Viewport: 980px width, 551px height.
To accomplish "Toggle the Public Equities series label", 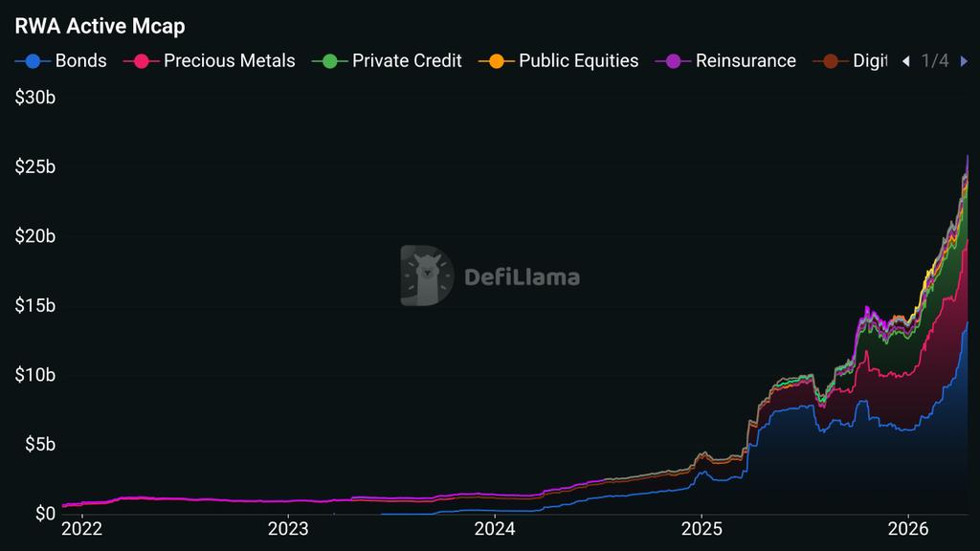I will (x=578, y=61).
